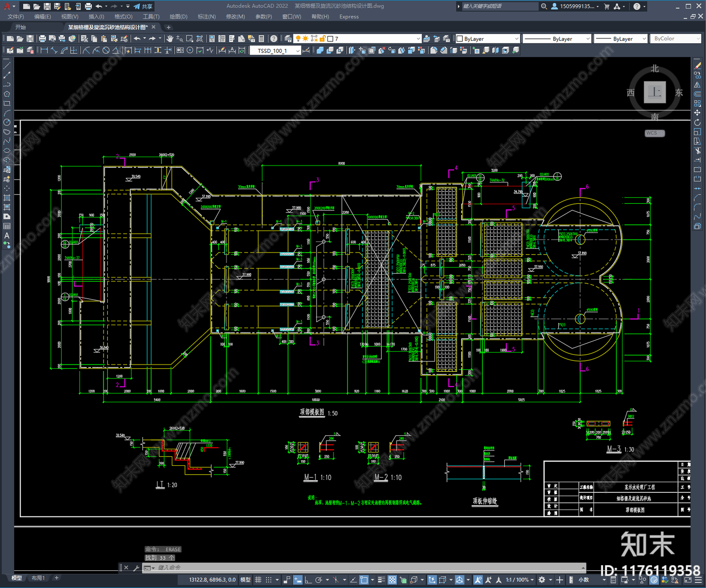Select the Pan (hand) tool
The width and height of the screenshot is (706, 588).
pyautogui.click(x=170, y=39)
